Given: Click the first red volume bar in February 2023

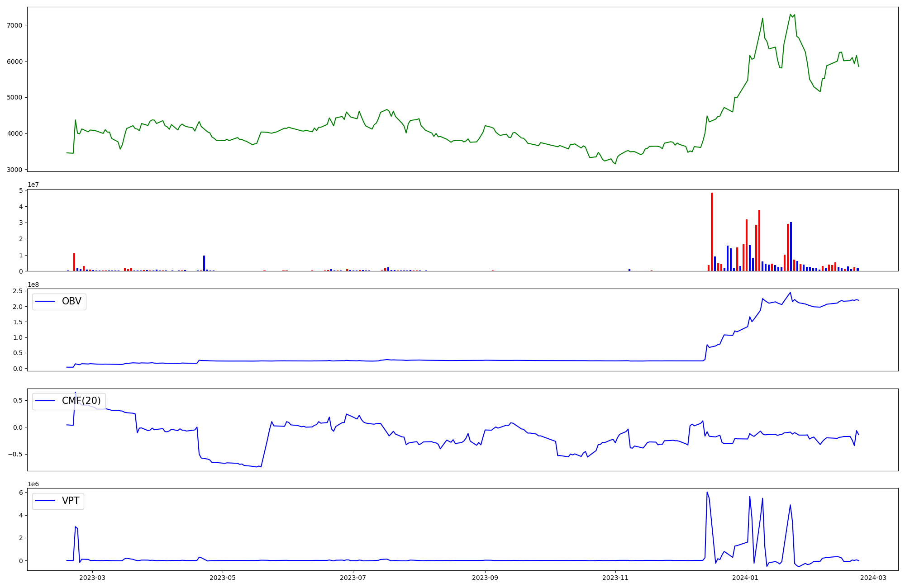Looking at the screenshot, I should (x=74, y=262).
